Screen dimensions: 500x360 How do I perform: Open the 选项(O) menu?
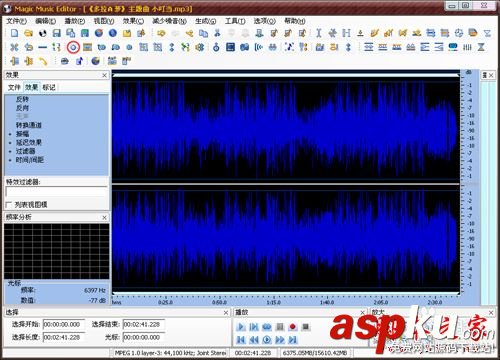pos(265,21)
